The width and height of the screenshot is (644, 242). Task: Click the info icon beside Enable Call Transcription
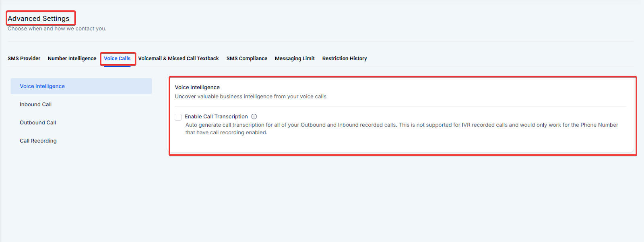coord(254,117)
